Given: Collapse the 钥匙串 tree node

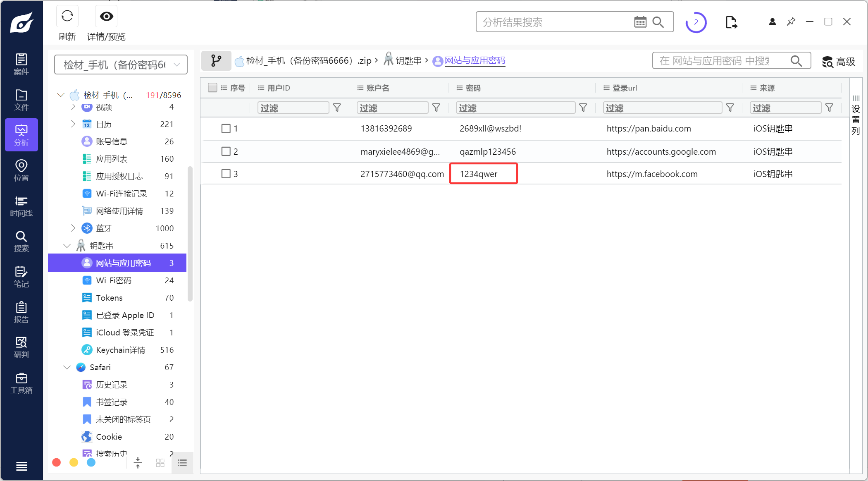Looking at the screenshot, I should coord(67,246).
